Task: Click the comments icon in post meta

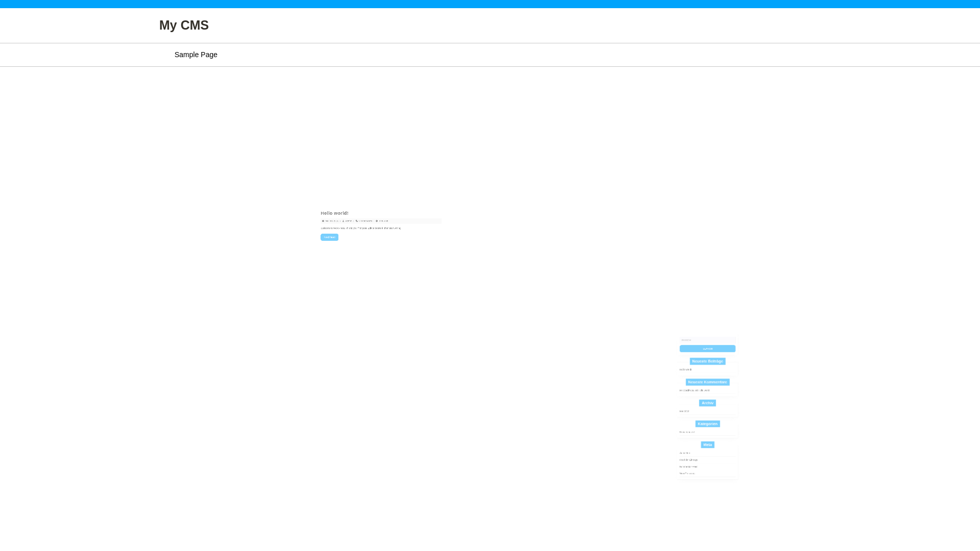Action: tap(357, 221)
